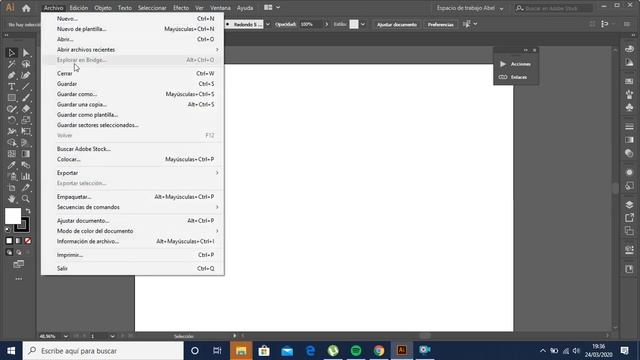Click Windows search box Escribe aquí para buscar

click(103, 351)
